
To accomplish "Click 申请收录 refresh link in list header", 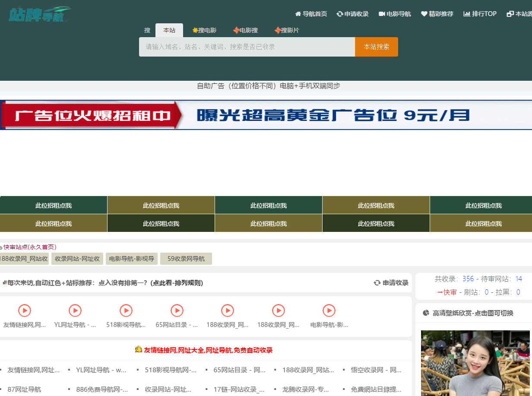I will coord(391,283).
